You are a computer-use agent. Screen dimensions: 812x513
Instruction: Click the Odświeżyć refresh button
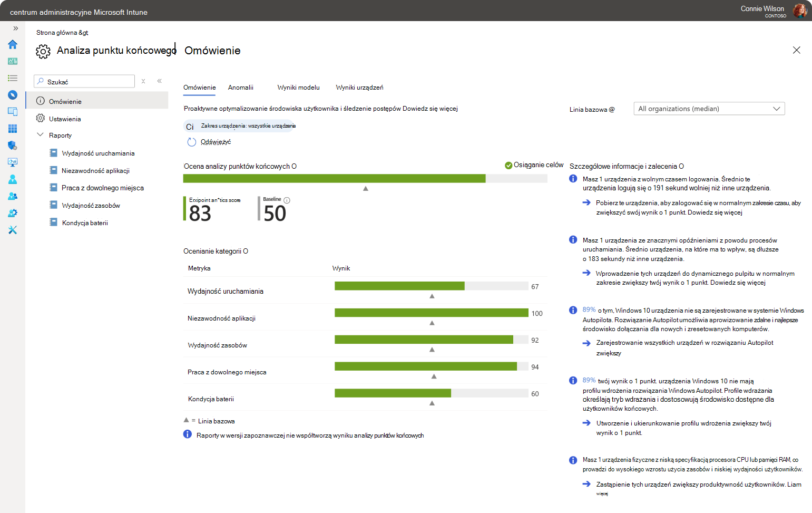tap(209, 142)
